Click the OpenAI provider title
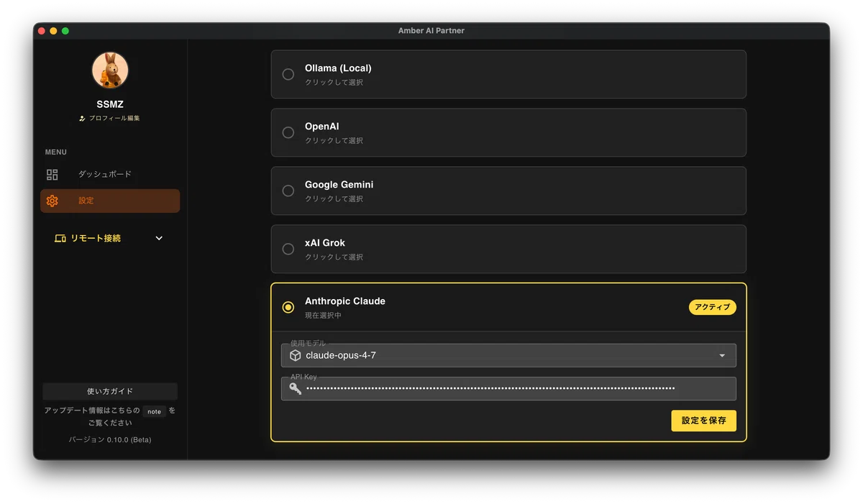Image resolution: width=863 pixels, height=504 pixels. (x=321, y=127)
